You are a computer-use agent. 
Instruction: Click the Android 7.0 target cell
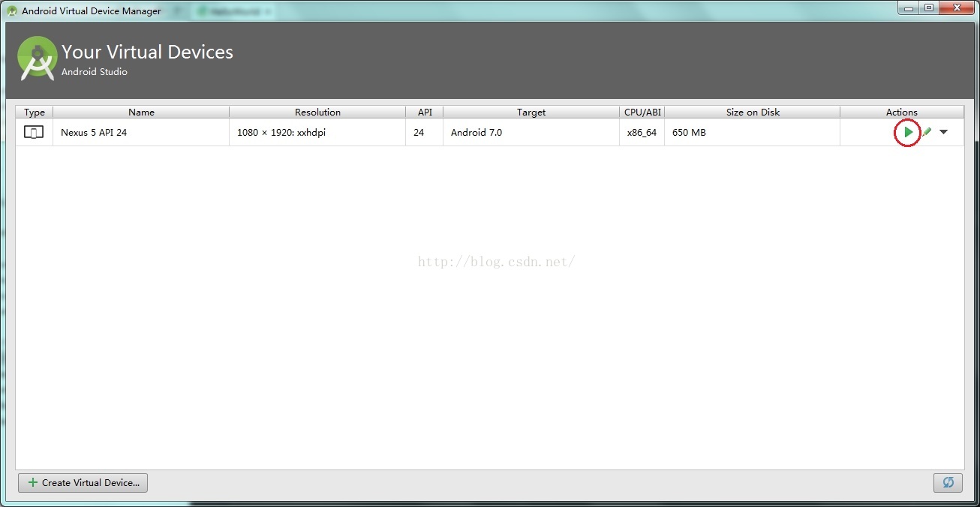pos(531,132)
